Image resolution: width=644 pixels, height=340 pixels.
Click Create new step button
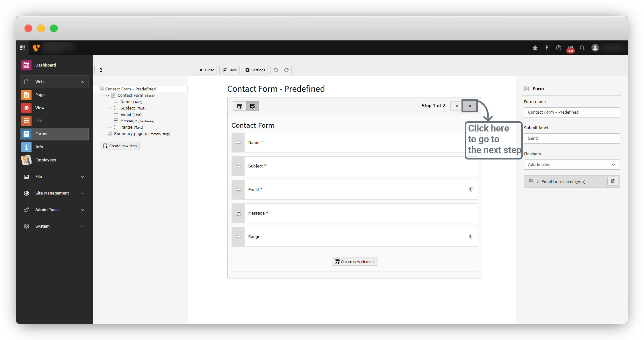coord(120,146)
